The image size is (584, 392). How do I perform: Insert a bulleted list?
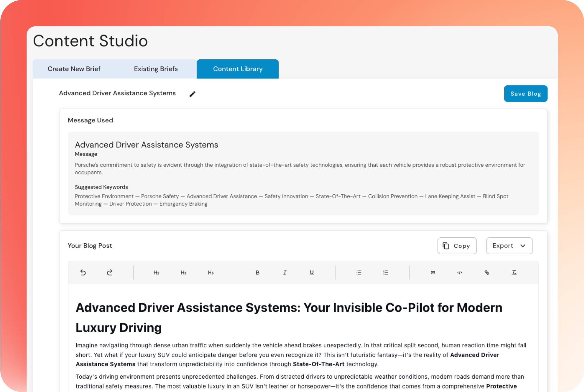(359, 273)
